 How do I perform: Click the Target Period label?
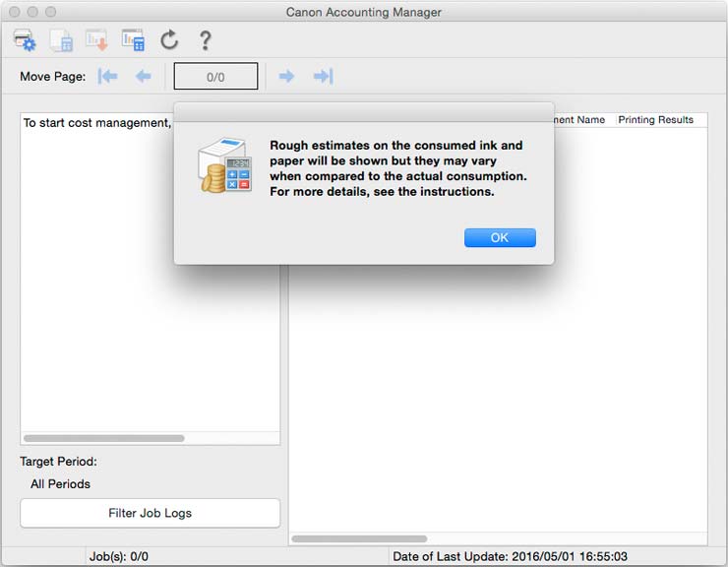coord(58,462)
